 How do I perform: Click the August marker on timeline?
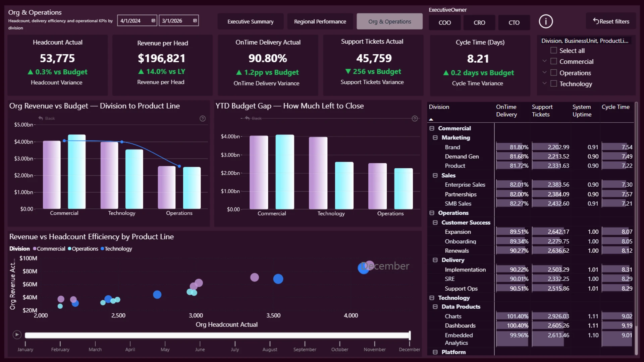270,344
